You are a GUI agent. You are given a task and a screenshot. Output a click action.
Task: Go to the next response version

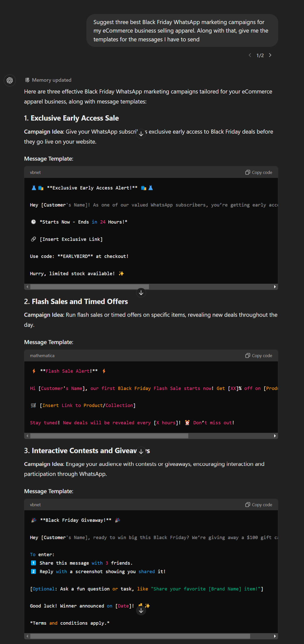tap(270, 55)
